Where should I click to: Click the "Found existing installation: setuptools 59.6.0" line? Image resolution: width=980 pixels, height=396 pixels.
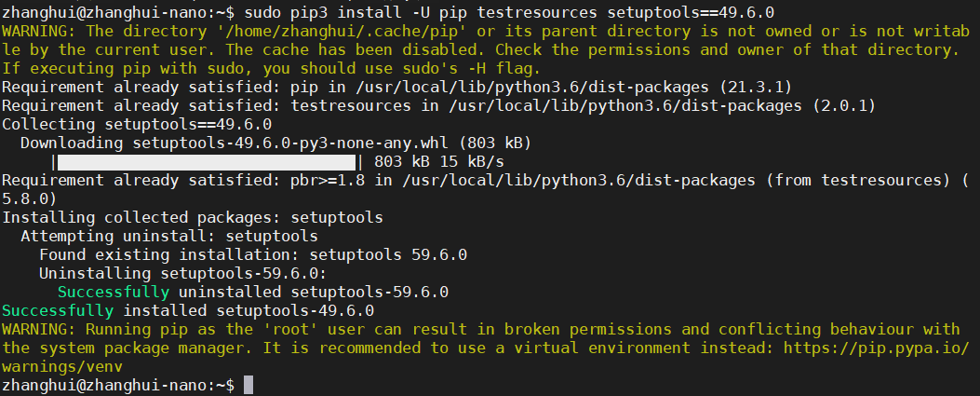(x=252, y=254)
